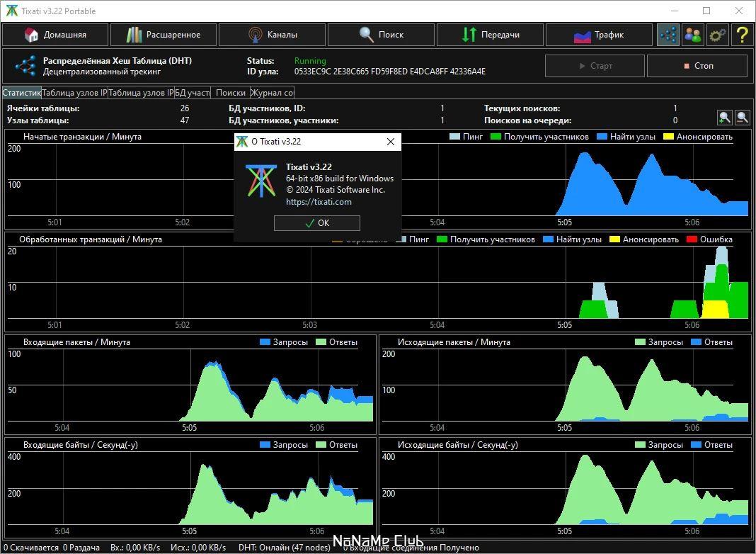Select the БД участников tab
This screenshot has width=756, height=554.
[x=193, y=93]
